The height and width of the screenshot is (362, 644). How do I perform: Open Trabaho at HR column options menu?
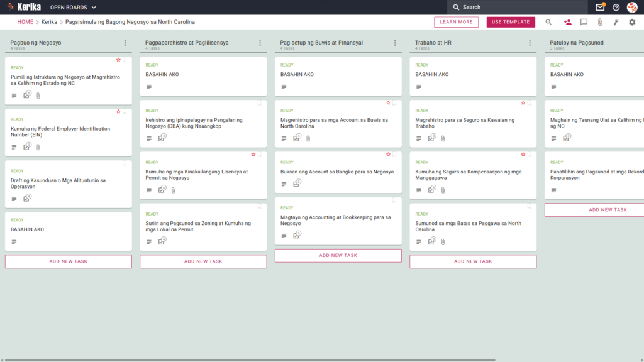(530, 43)
